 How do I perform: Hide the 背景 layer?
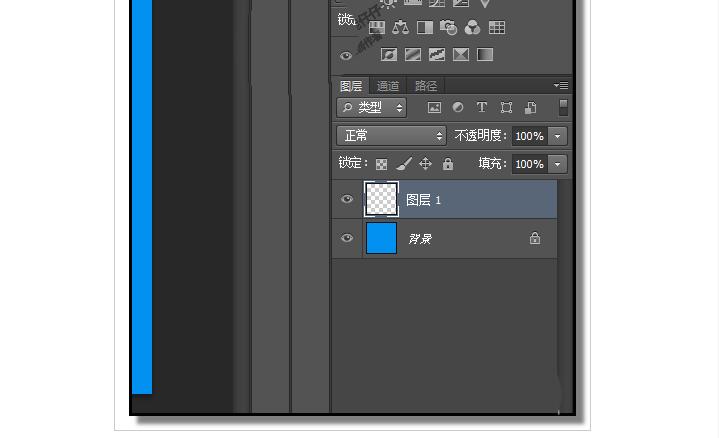347,238
